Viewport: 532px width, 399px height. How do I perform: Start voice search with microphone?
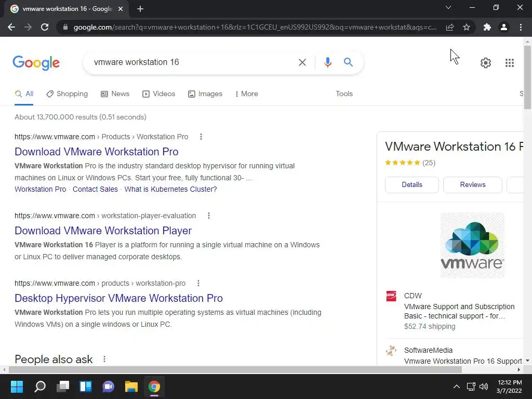pyautogui.click(x=327, y=62)
